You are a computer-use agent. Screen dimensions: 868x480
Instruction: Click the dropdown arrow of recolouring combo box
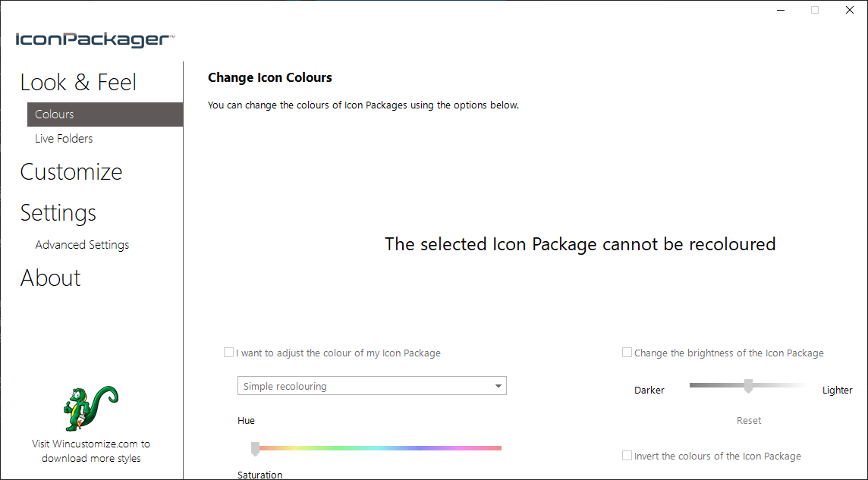498,386
